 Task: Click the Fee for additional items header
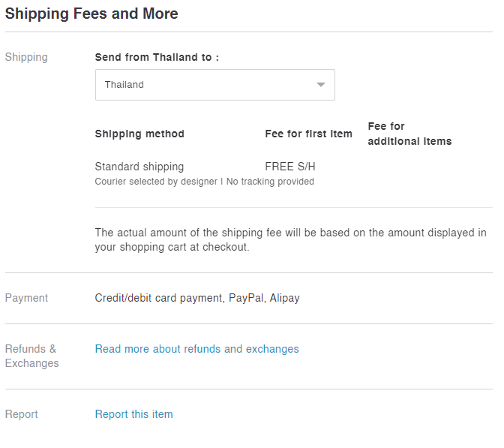(409, 134)
